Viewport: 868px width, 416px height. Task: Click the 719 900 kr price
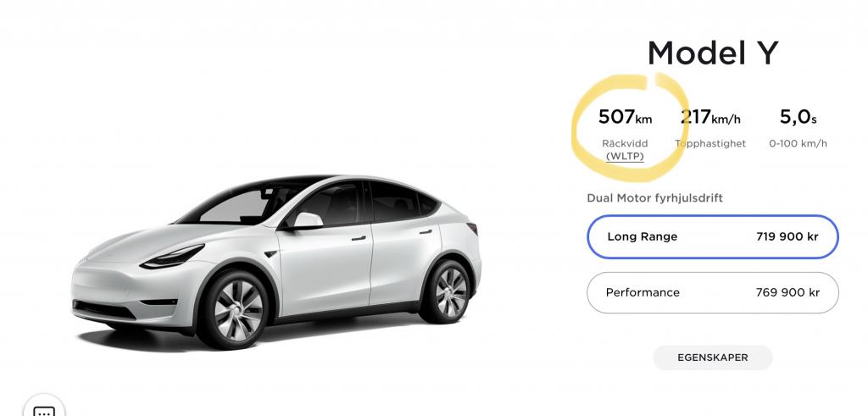pos(787,236)
